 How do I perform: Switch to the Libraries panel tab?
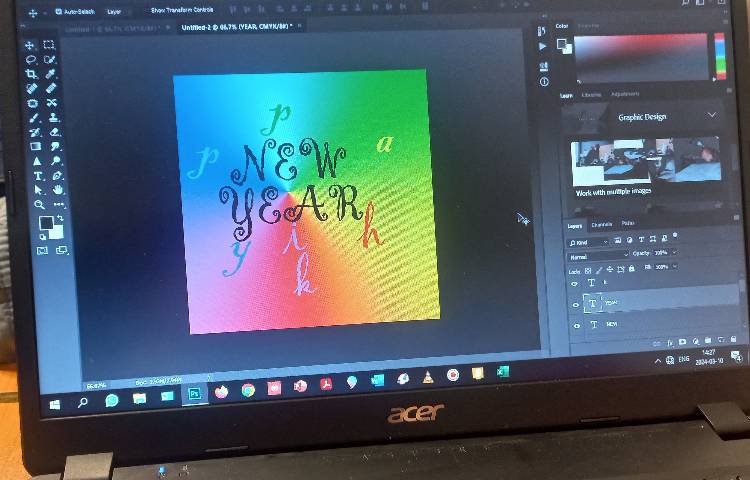[x=592, y=95]
